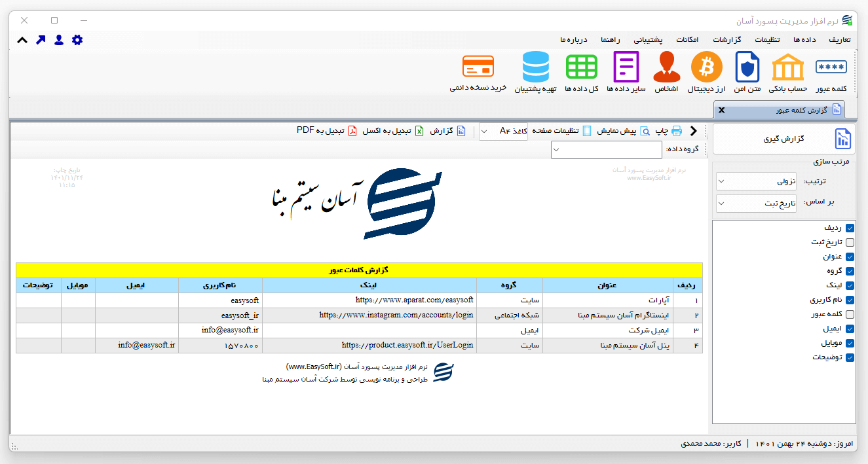Open the اشخاص (Persons) icon
The height and width of the screenshot is (464, 868).
pyautogui.click(x=666, y=67)
